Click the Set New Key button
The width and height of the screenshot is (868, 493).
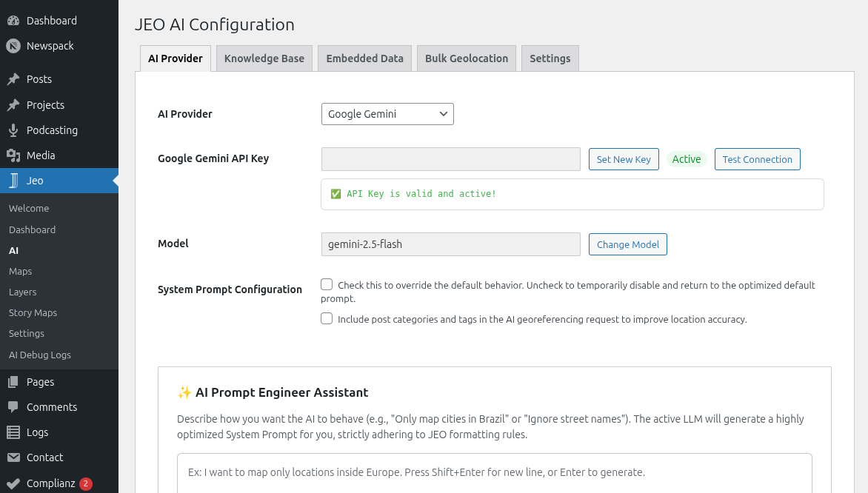[x=624, y=159]
